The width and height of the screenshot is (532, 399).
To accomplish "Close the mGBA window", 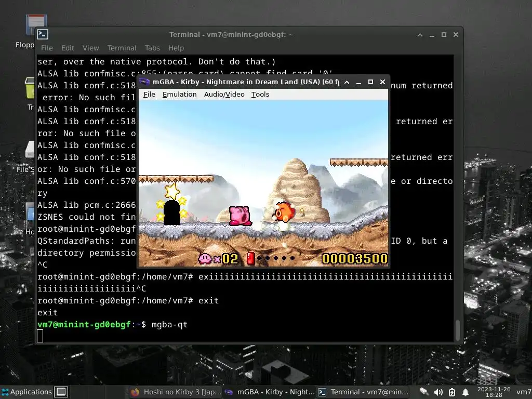I will pyautogui.click(x=383, y=82).
